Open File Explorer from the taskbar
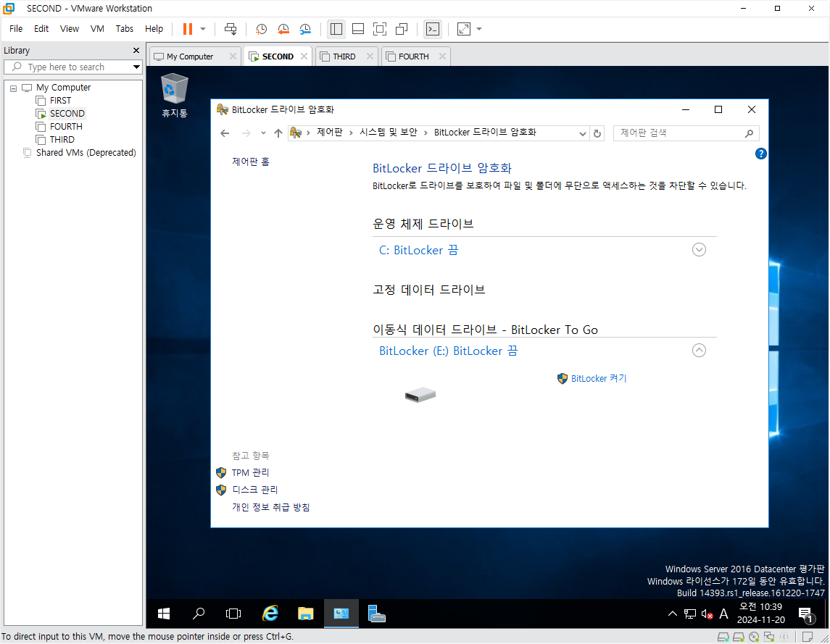 [305, 614]
